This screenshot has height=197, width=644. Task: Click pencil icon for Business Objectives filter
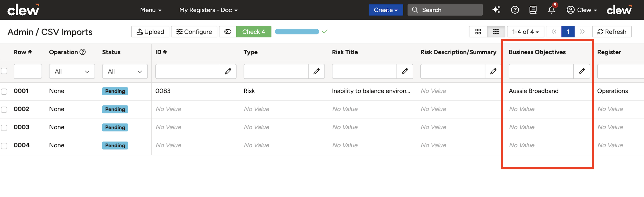pos(582,71)
